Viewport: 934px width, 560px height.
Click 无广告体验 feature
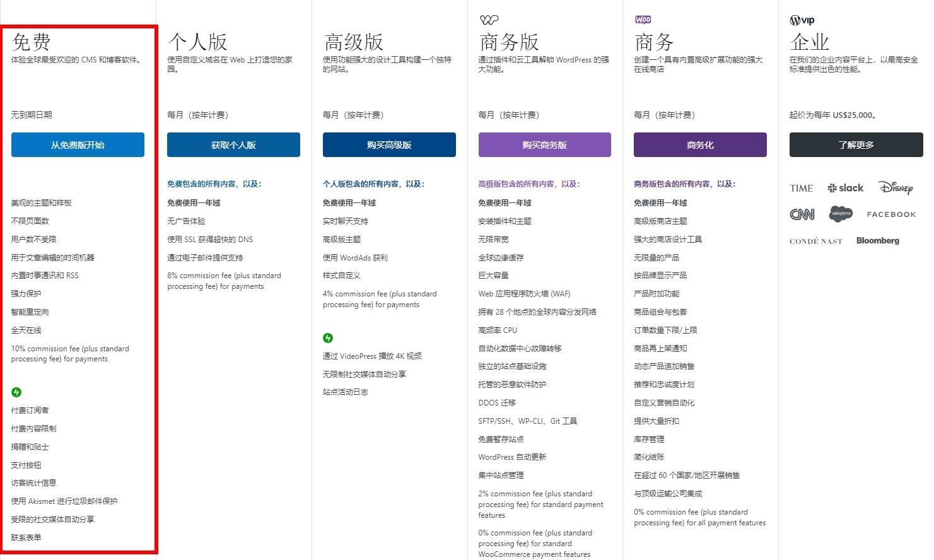[186, 221]
